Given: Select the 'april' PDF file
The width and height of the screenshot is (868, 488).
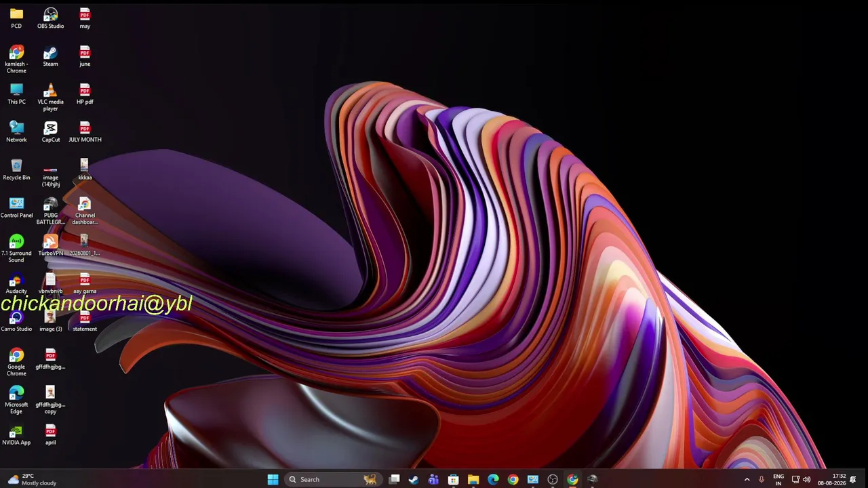Looking at the screenshot, I should coord(50,436).
